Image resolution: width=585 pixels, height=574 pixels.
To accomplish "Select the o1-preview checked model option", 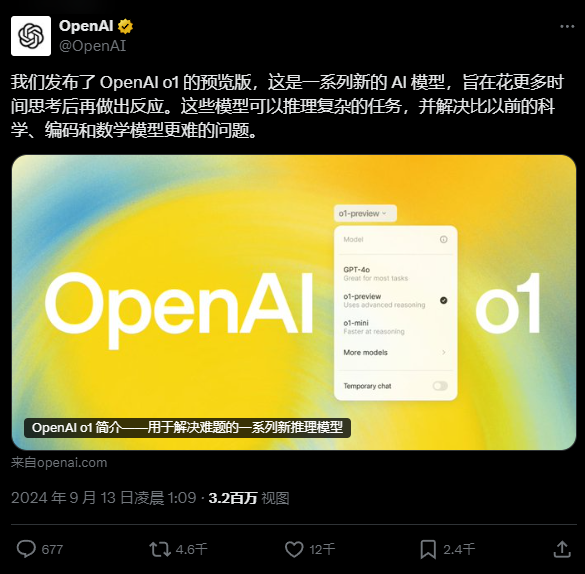I will 395,300.
